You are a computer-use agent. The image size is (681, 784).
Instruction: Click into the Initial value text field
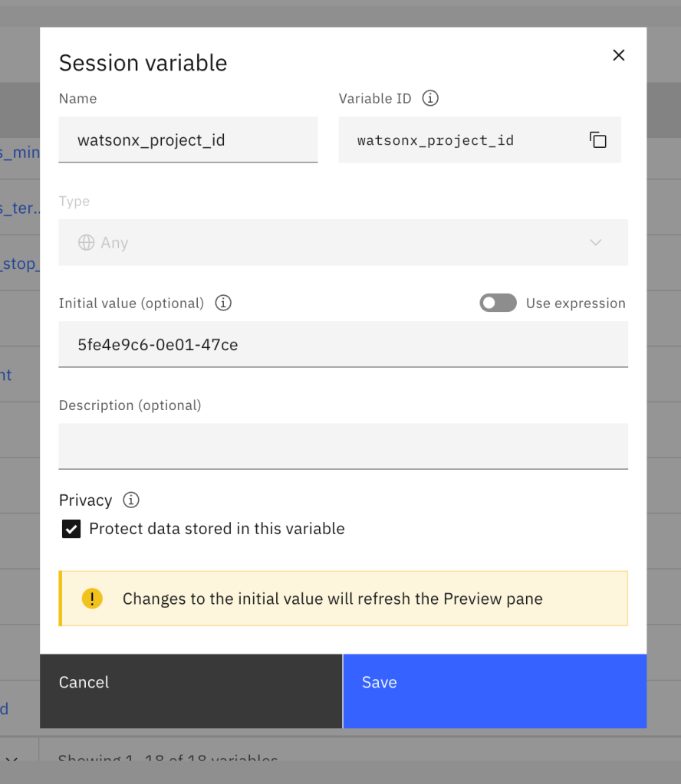click(343, 345)
